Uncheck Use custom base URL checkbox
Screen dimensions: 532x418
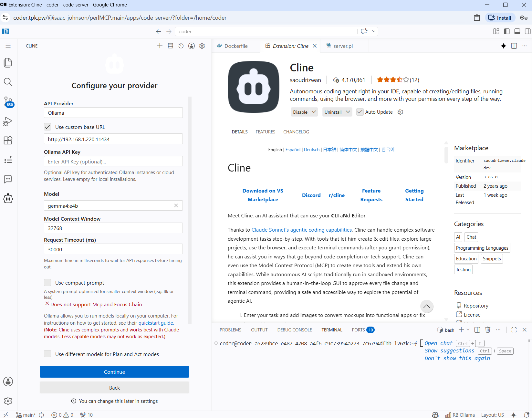point(47,127)
